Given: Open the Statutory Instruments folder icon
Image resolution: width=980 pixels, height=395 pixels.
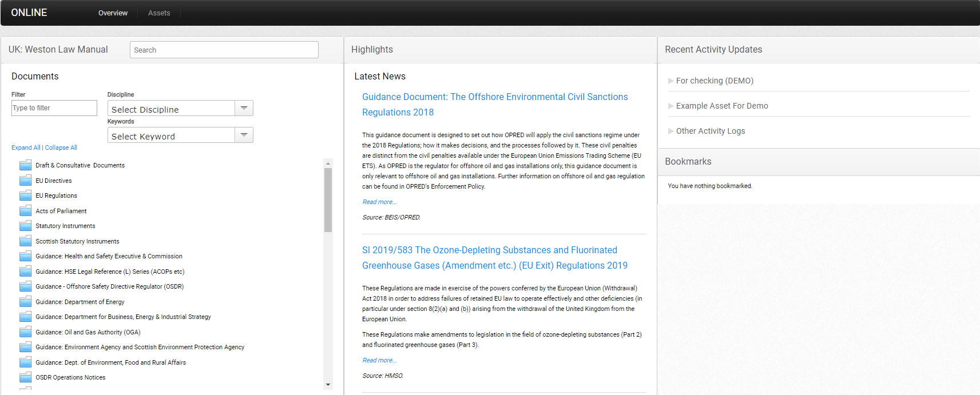Looking at the screenshot, I should pyautogui.click(x=26, y=226).
